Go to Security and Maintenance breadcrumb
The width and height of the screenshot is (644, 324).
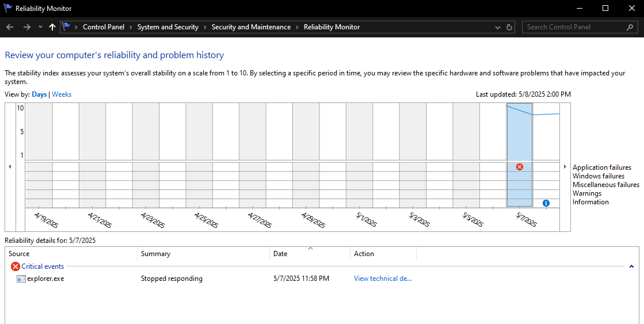coord(251,27)
